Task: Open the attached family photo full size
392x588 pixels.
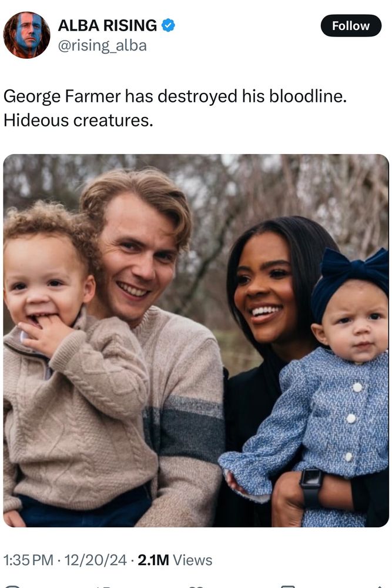Action: click(x=196, y=340)
